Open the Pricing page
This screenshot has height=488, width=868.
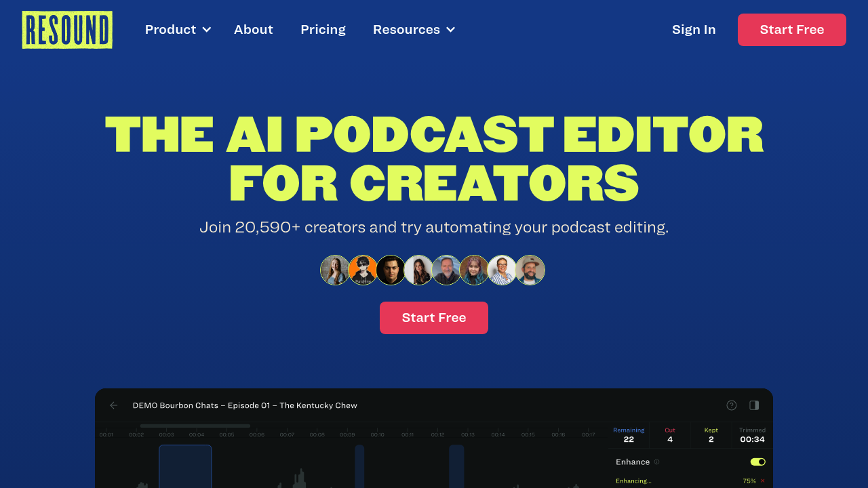(x=323, y=30)
